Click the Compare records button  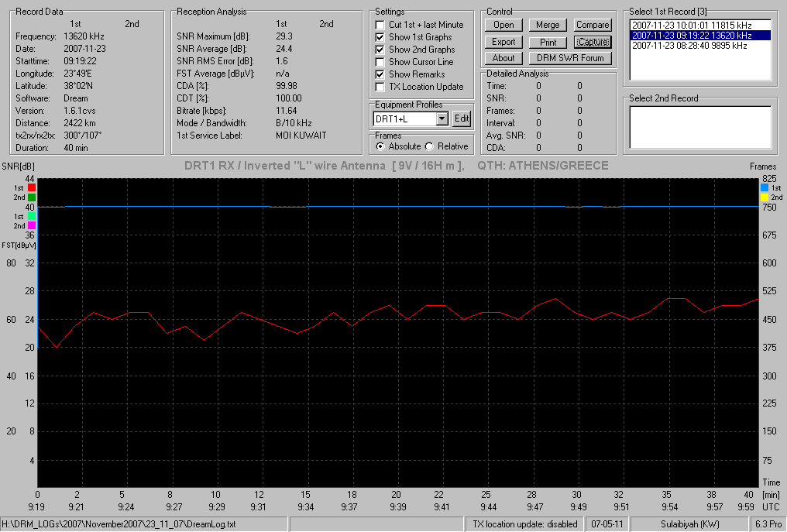pyautogui.click(x=593, y=25)
